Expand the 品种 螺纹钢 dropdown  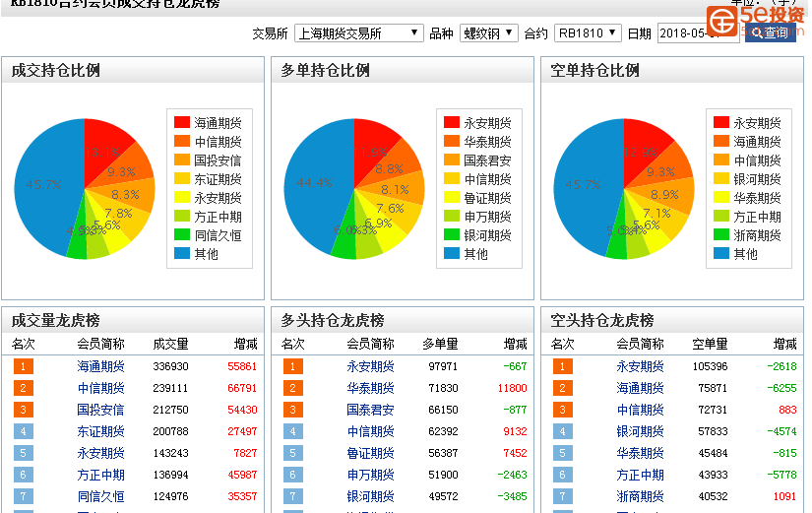(x=488, y=33)
